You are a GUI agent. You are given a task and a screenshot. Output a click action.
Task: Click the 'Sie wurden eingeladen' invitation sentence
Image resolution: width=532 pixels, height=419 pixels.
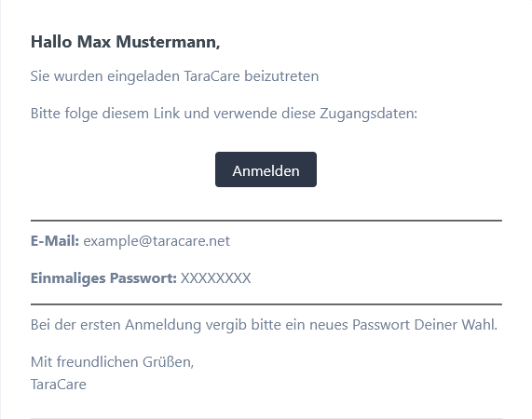pos(174,76)
